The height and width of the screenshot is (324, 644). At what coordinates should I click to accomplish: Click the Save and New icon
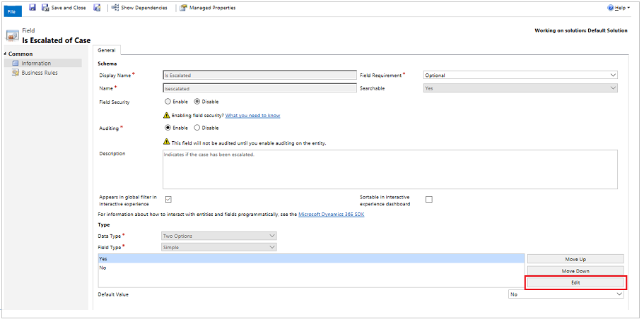(x=97, y=8)
